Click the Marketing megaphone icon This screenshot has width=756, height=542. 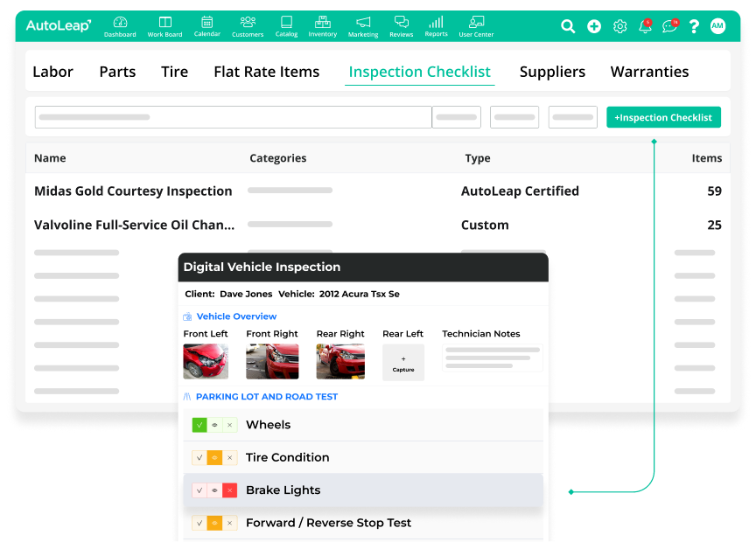(x=363, y=24)
